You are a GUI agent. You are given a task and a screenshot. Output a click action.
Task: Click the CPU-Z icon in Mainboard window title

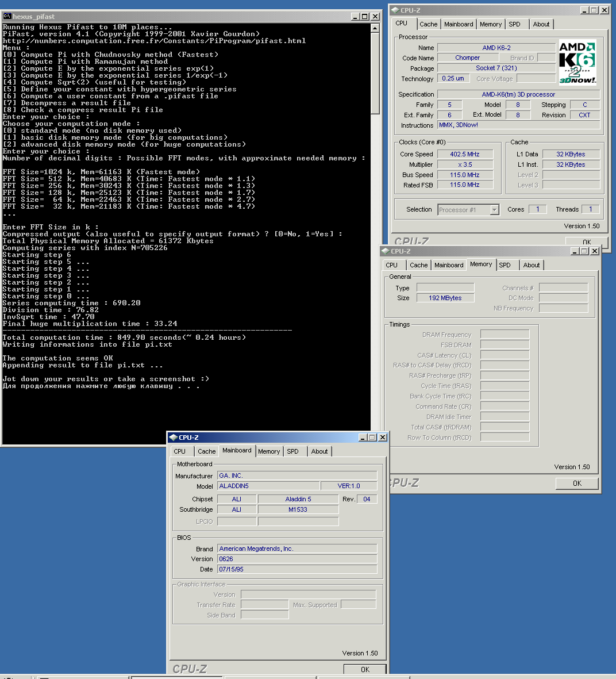coord(174,438)
